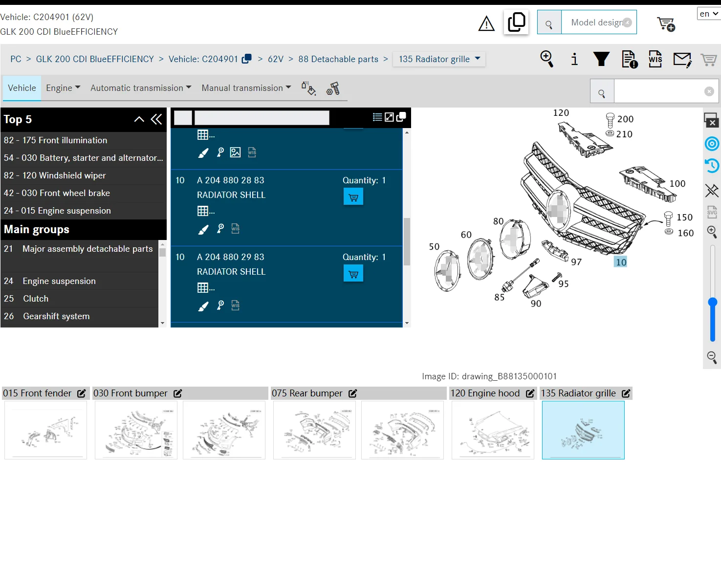Open the 135 Radiator grille dropdown
The width and height of the screenshot is (721, 588).
coord(439,59)
